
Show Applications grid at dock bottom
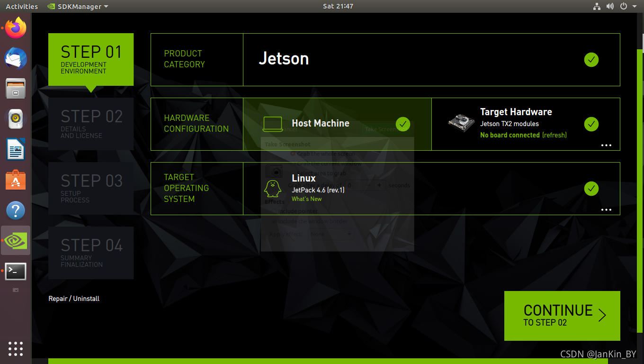coord(16,348)
